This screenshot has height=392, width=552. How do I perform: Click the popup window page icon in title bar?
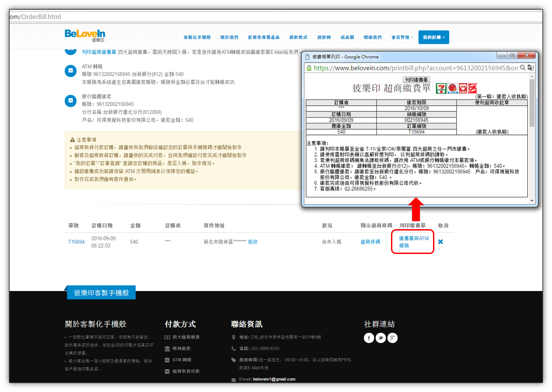(307, 57)
